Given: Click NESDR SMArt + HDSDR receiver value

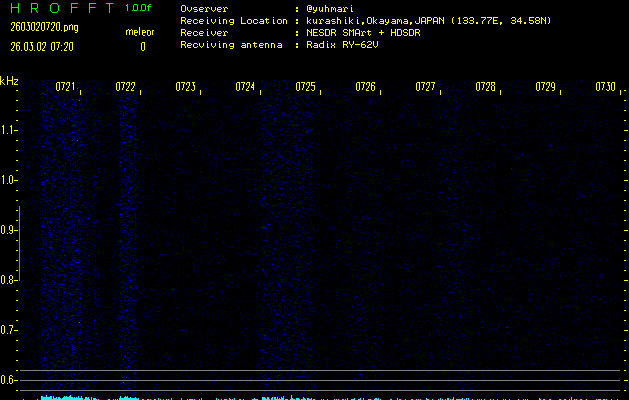Looking at the screenshot, I should point(363,32).
